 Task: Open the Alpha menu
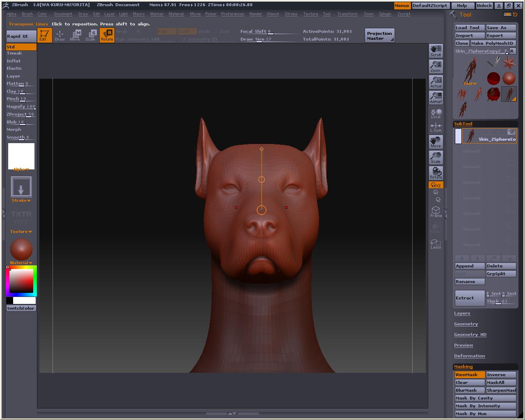[x=11, y=14]
